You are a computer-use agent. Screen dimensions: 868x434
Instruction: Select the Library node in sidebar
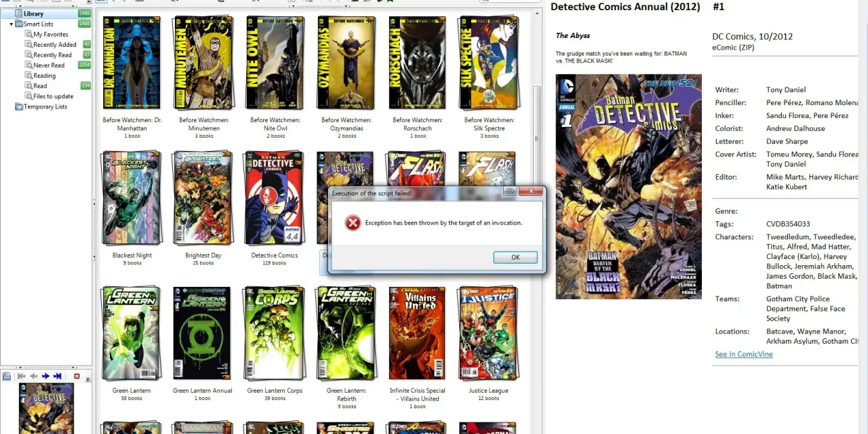tap(33, 14)
